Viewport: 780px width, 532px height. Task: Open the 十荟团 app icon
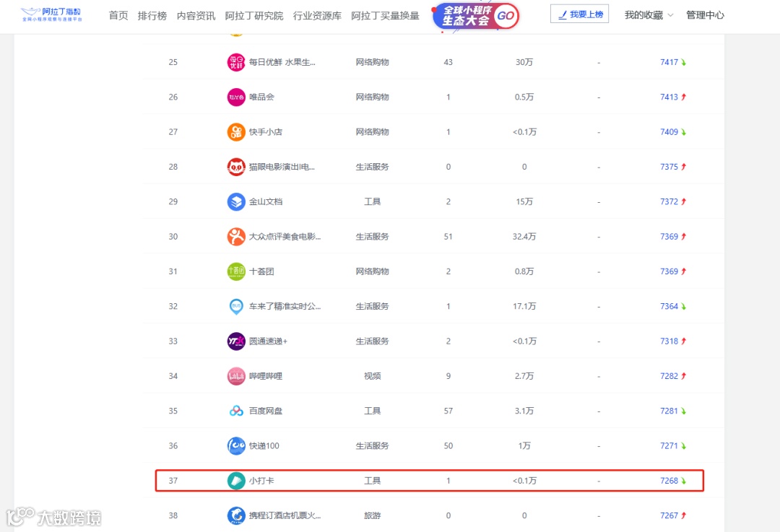click(x=235, y=271)
